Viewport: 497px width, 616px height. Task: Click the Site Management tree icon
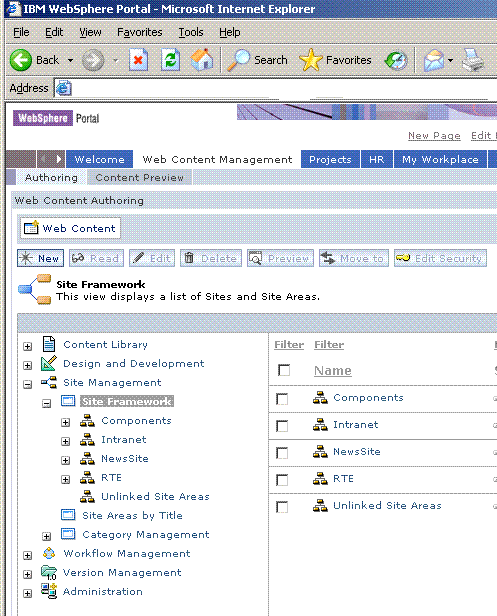point(49,382)
